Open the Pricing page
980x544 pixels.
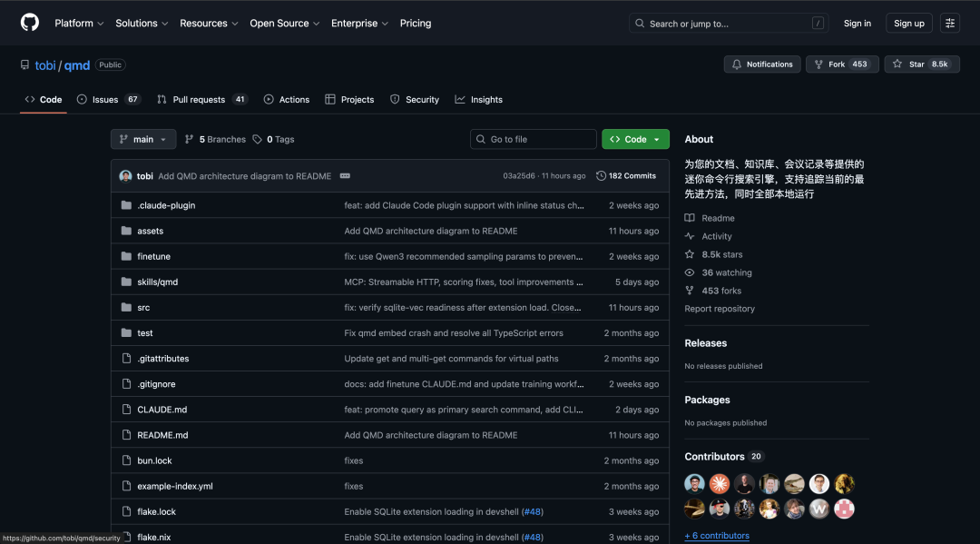click(x=416, y=23)
